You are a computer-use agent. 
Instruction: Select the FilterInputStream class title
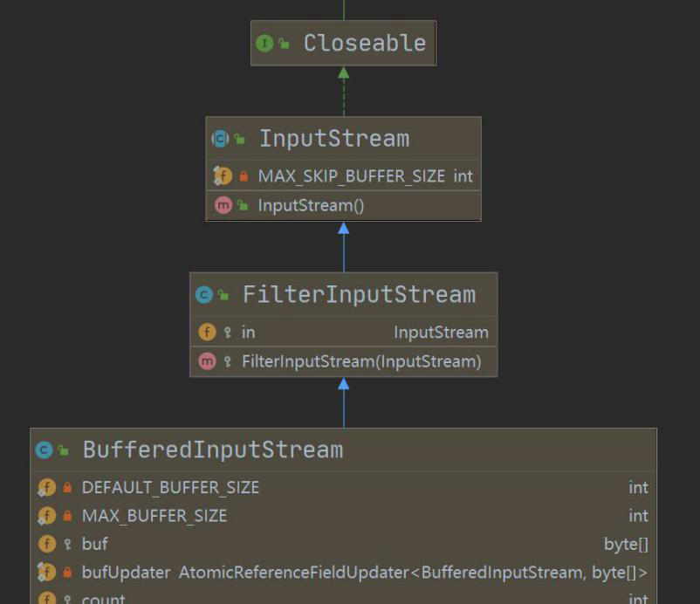359,295
